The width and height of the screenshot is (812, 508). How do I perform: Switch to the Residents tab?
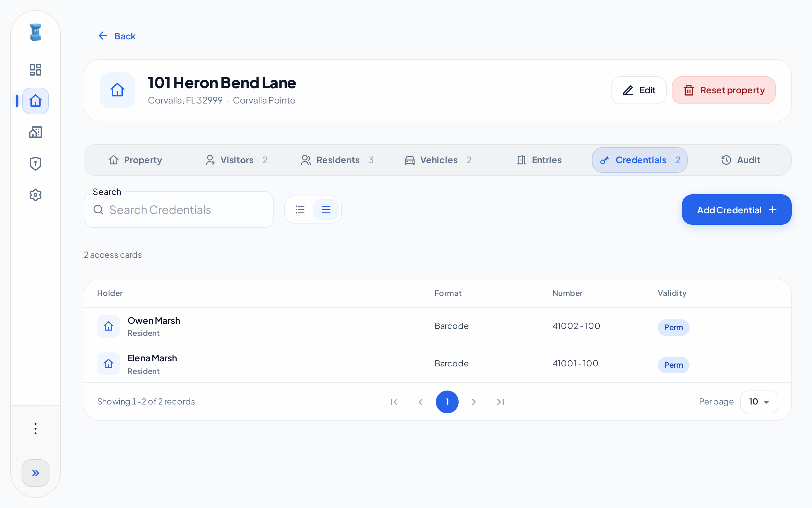tap(337, 160)
